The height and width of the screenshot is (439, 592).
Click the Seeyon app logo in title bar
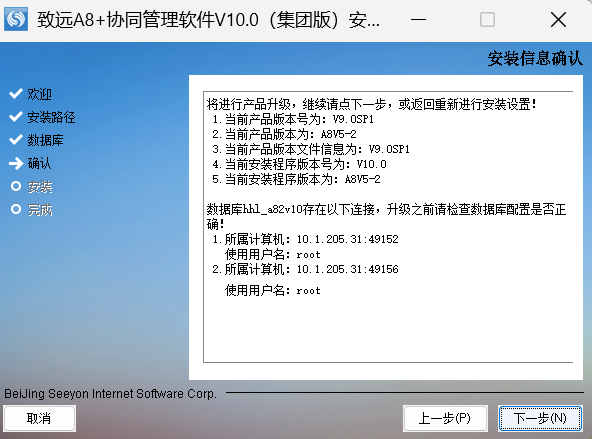point(16,19)
